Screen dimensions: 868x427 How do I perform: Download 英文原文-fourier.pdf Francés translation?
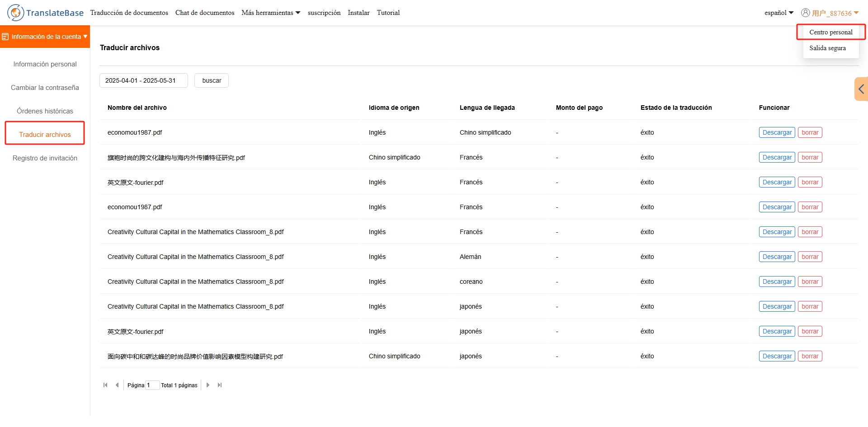pyautogui.click(x=777, y=182)
